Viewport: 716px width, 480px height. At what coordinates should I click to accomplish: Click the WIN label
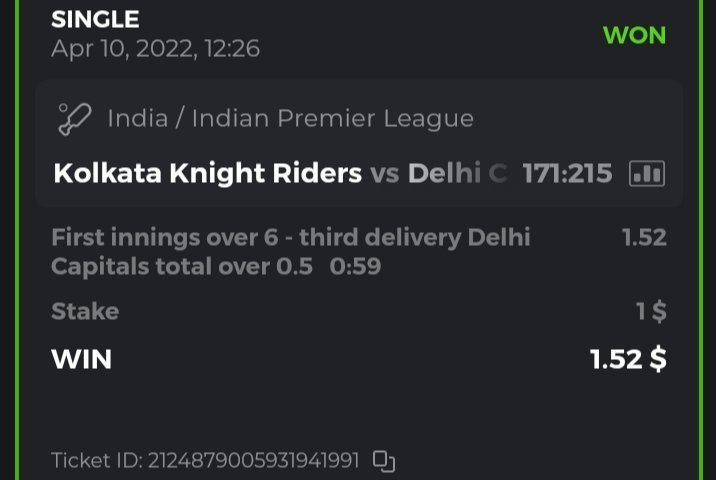pos(81,359)
